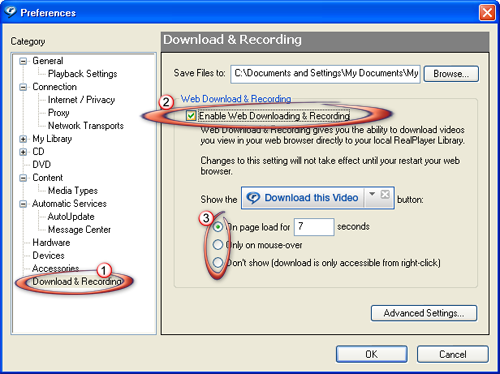The width and height of the screenshot is (500, 374).
Task: Select My Library category
Action: click(x=52, y=139)
